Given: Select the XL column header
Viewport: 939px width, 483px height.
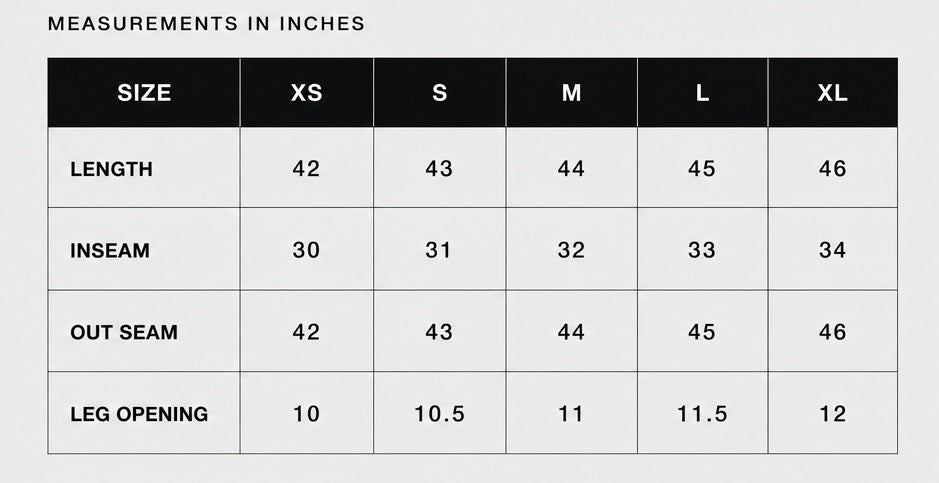Looking at the screenshot, I should tap(832, 93).
